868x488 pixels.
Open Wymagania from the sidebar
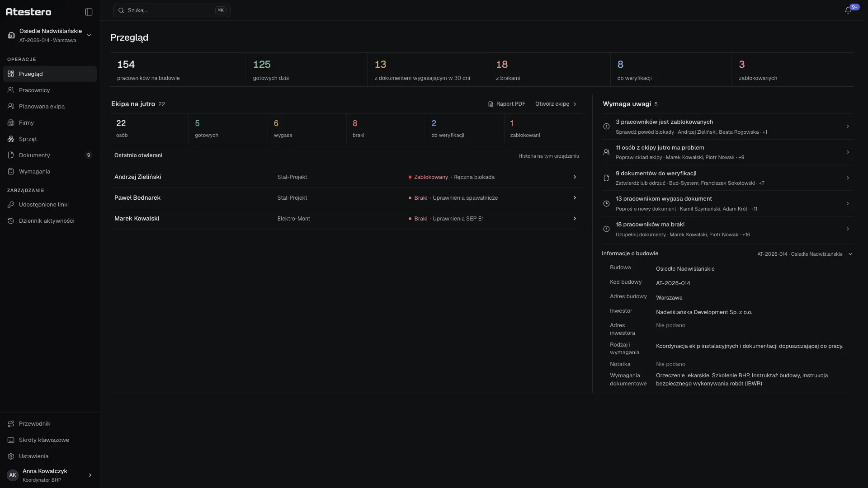[50, 171]
